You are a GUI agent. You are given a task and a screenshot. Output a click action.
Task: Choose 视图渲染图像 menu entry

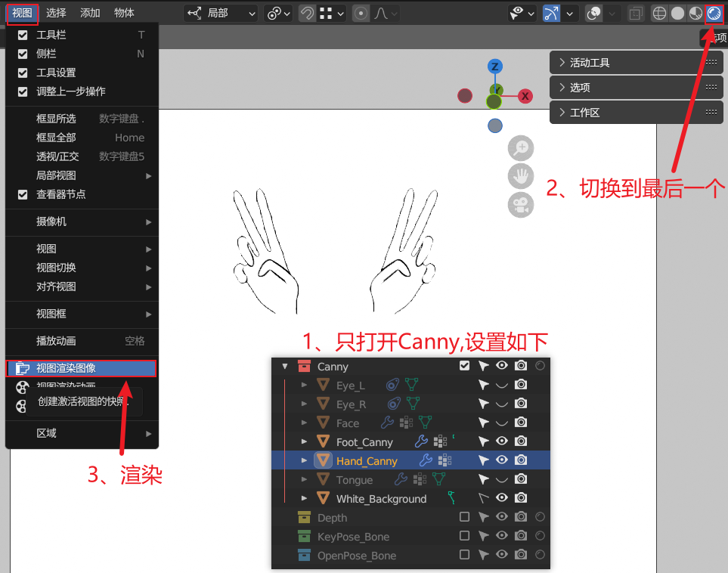click(x=81, y=368)
